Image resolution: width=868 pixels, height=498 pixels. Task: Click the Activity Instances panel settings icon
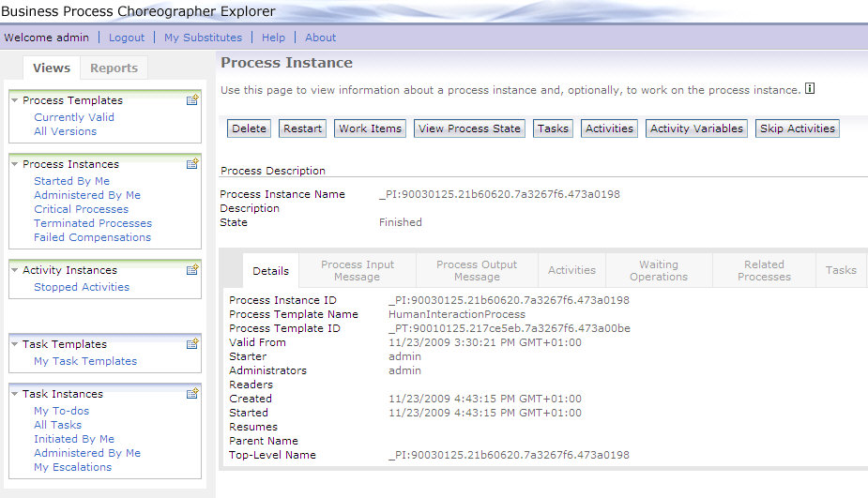pos(192,270)
